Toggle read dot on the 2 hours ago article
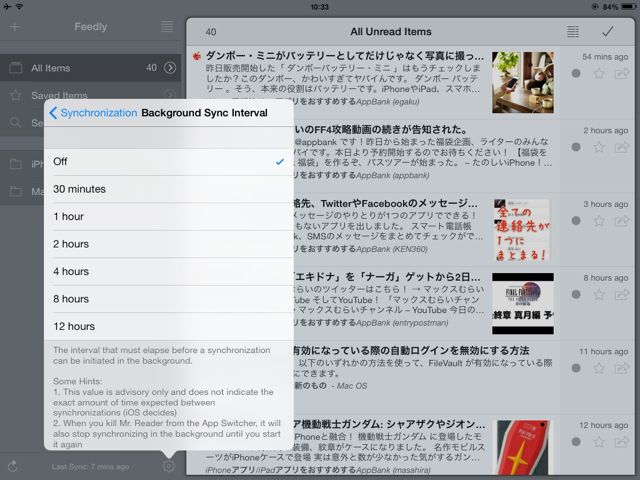 pyautogui.click(x=576, y=147)
